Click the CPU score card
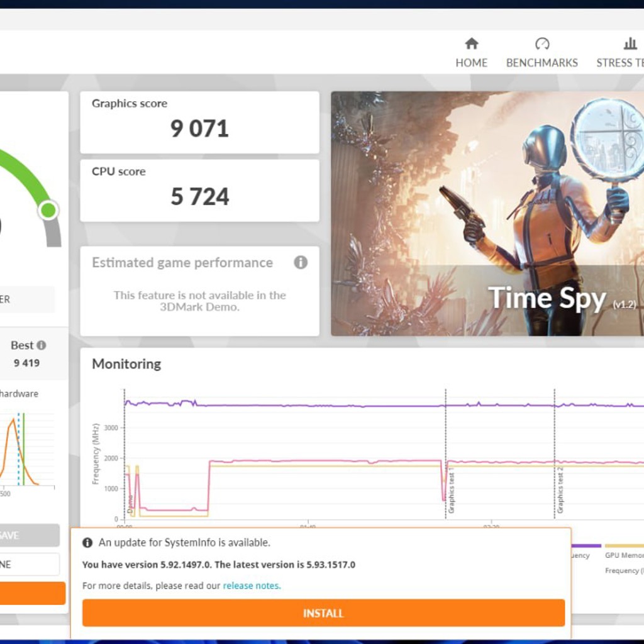 (199, 191)
